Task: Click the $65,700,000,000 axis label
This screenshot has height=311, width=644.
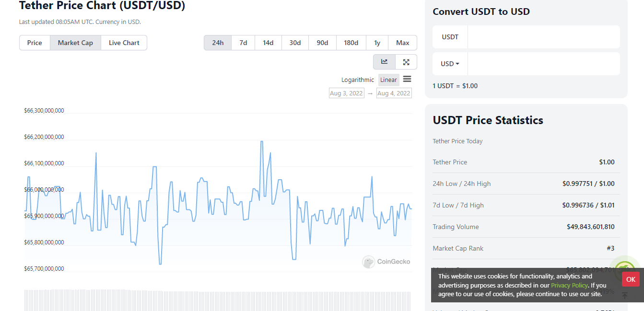Action: click(44, 269)
